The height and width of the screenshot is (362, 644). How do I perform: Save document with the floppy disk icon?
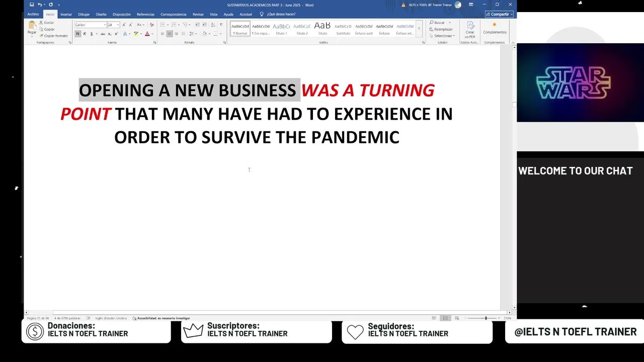pyautogui.click(x=32, y=5)
